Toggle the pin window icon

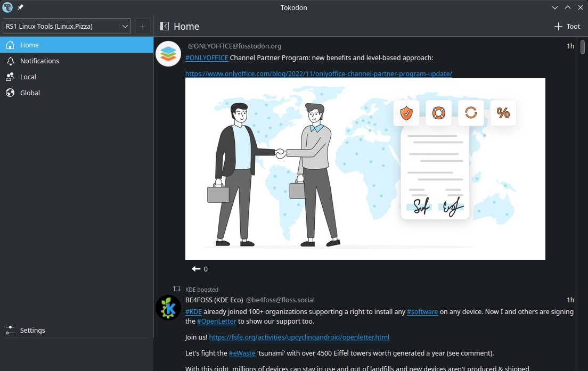(x=20, y=7)
